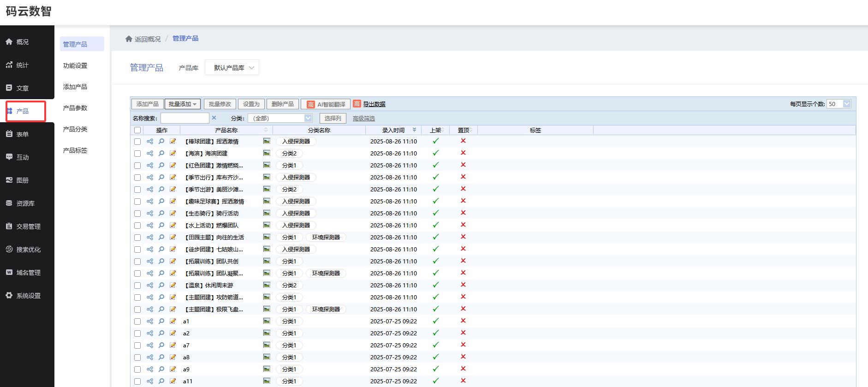Open 每页显示个数 dropdown showing 50
Image resolution: width=868 pixels, height=387 pixels.
coord(838,104)
